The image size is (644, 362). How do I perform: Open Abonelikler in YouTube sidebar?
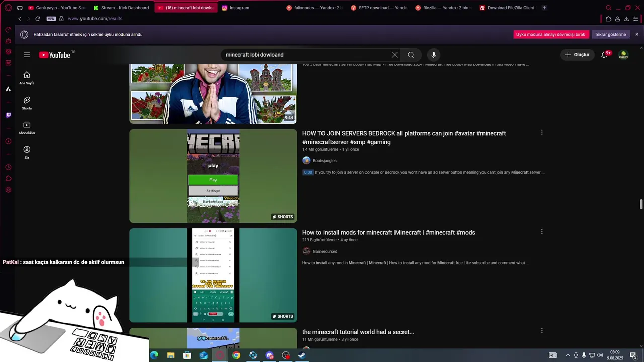tap(27, 128)
